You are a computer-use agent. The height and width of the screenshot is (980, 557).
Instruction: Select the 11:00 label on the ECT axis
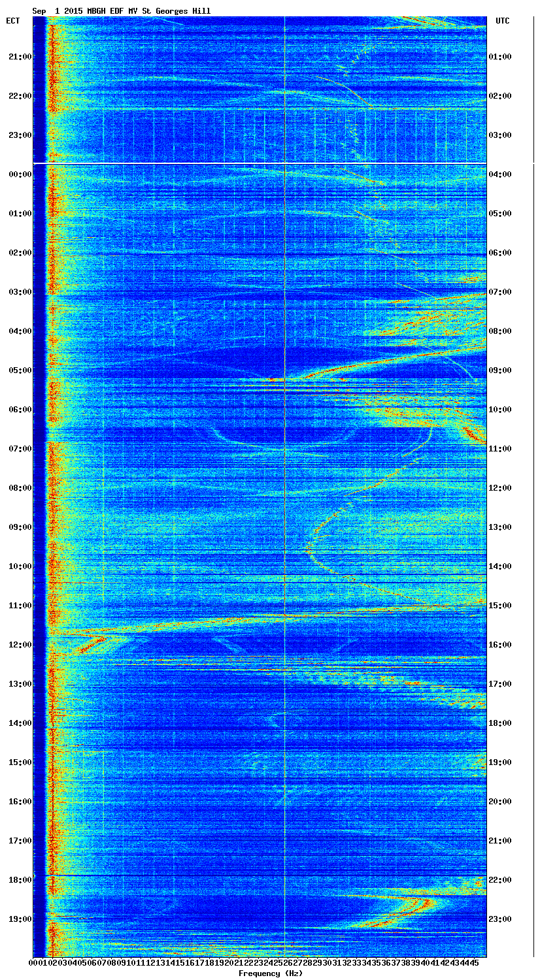click(19, 606)
